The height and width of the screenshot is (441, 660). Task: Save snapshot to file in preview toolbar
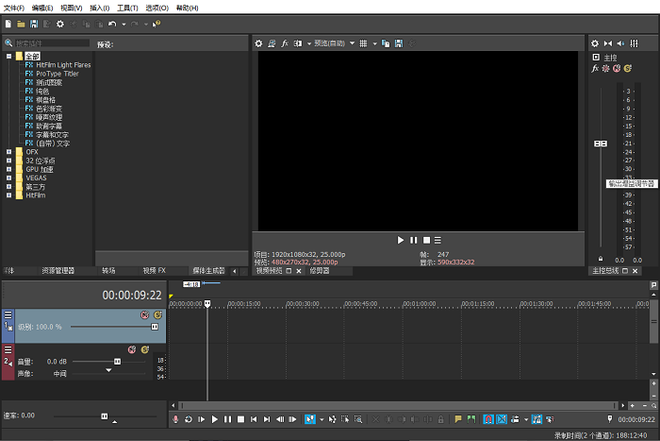tap(398, 43)
